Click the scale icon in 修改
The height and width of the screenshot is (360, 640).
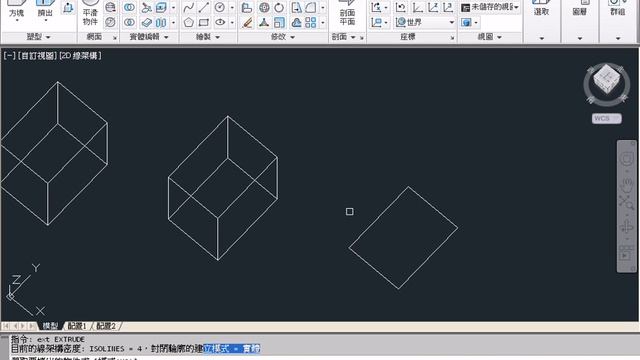[x=279, y=22]
